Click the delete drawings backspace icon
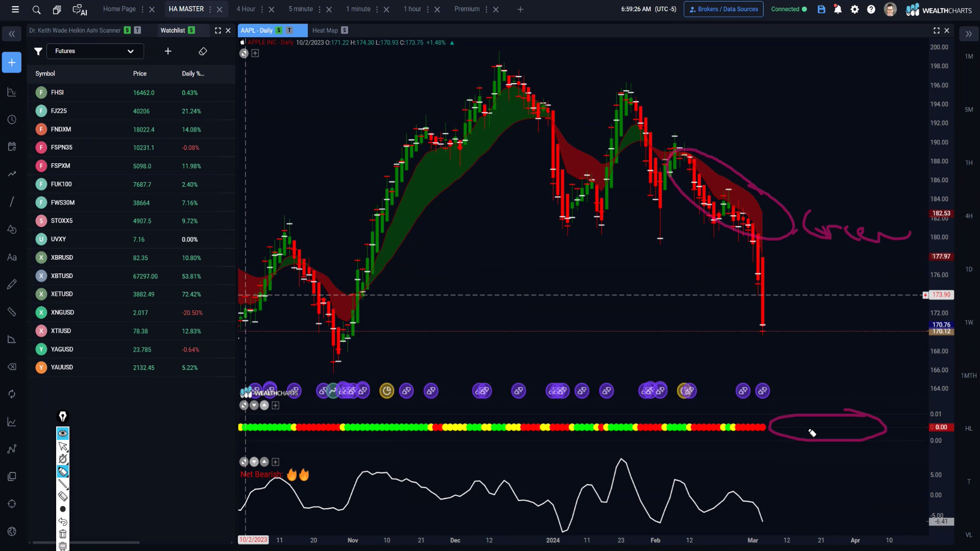The image size is (980, 551). coord(12,367)
